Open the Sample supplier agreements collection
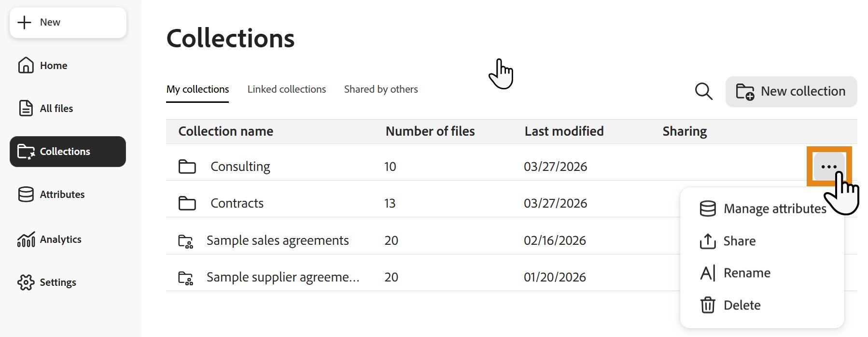 [x=283, y=277]
